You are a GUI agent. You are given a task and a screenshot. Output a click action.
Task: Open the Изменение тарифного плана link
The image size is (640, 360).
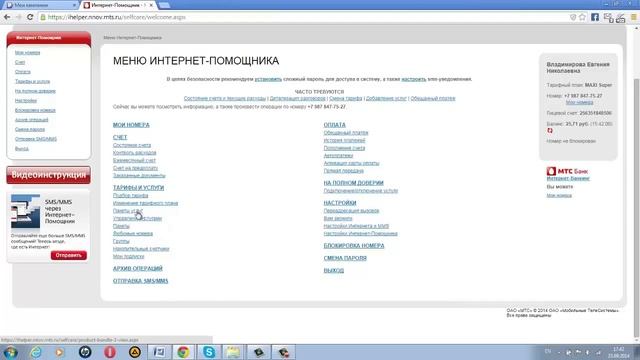point(145,203)
